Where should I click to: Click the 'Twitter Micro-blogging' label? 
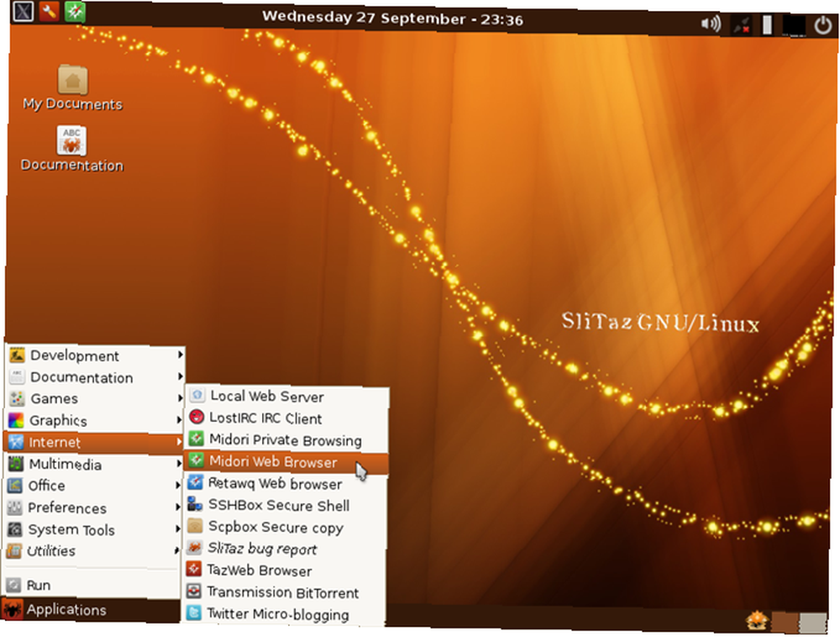(x=278, y=614)
